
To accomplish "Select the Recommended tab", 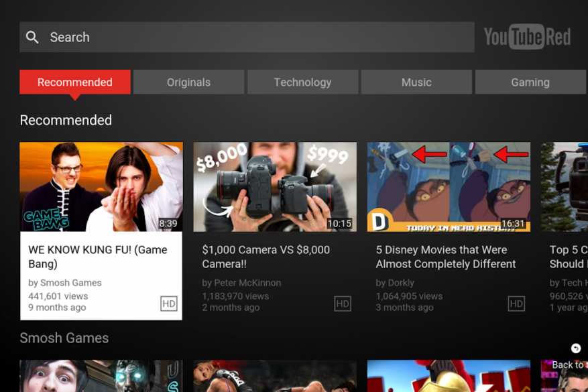I will [x=75, y=82].
